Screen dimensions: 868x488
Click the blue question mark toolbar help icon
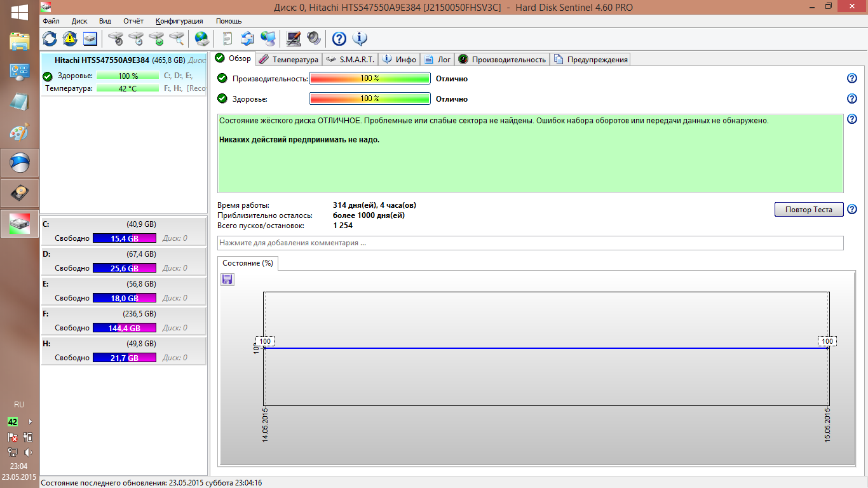click(339, 39)
